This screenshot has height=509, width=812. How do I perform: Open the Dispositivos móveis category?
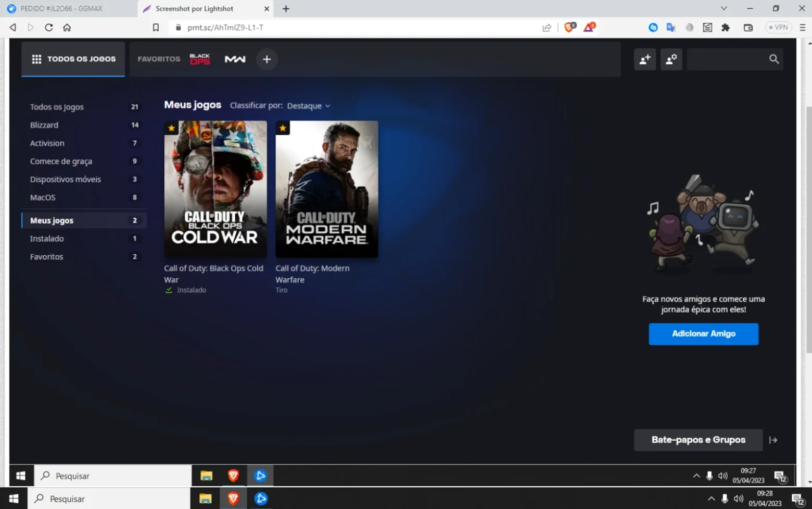[x=84, y=179]
